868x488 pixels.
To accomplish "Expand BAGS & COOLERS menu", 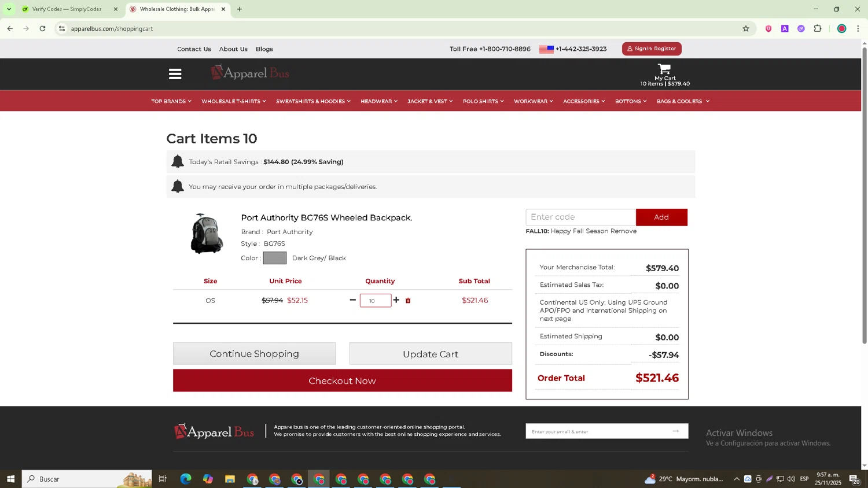I will point(683,101).
